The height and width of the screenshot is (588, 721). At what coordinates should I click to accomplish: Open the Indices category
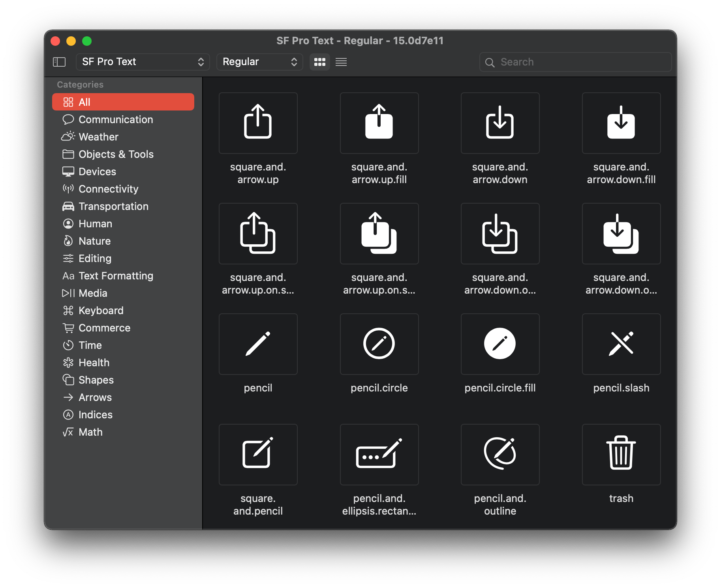tap(123, 415)
